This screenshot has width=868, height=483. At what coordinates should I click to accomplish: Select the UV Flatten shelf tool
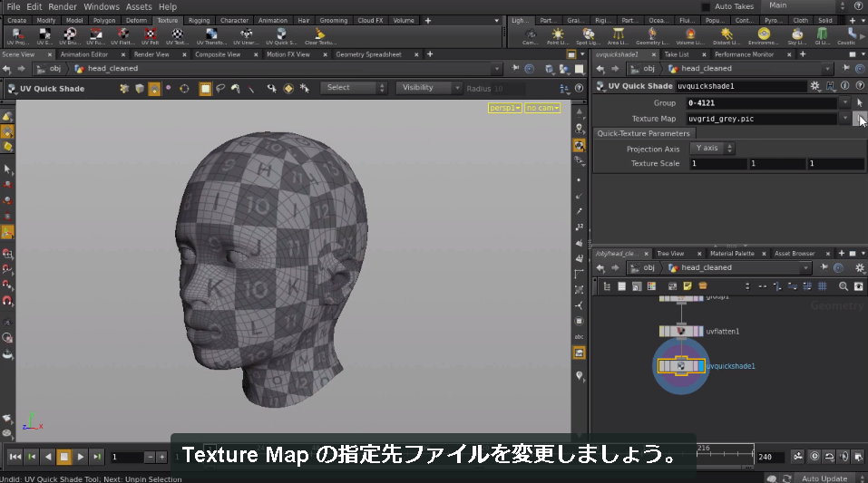(122, 36)
